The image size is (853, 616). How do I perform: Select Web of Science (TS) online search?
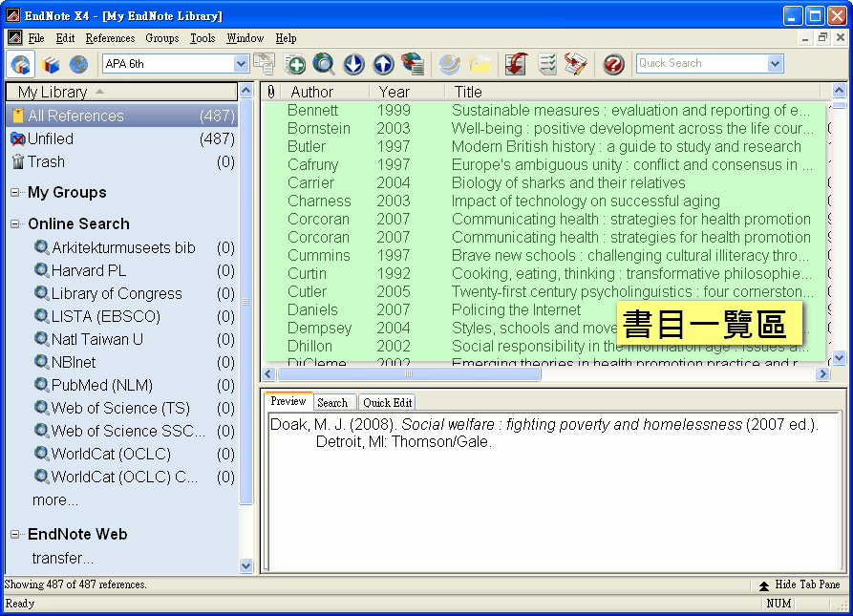coord(134,408)
